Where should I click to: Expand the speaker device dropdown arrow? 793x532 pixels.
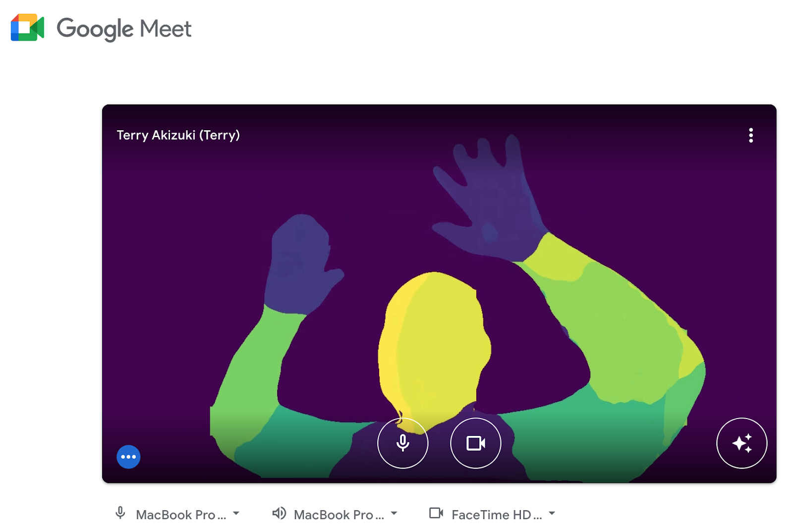(394, 514)
